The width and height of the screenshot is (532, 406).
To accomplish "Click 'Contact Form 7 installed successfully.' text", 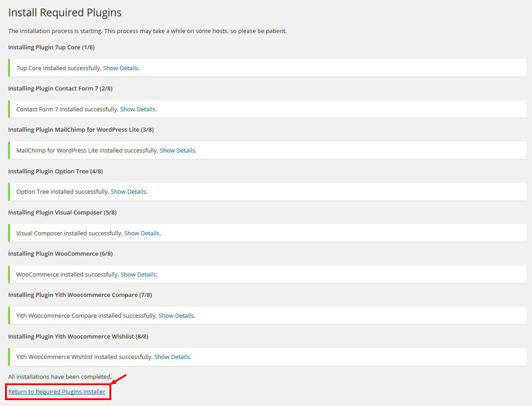I will click(x=67, y=110).
